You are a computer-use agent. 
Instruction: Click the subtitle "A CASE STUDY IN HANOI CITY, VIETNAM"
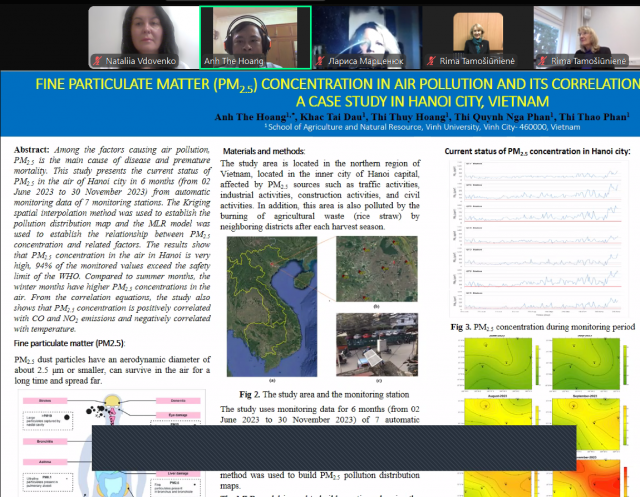(x=422, y=101)
